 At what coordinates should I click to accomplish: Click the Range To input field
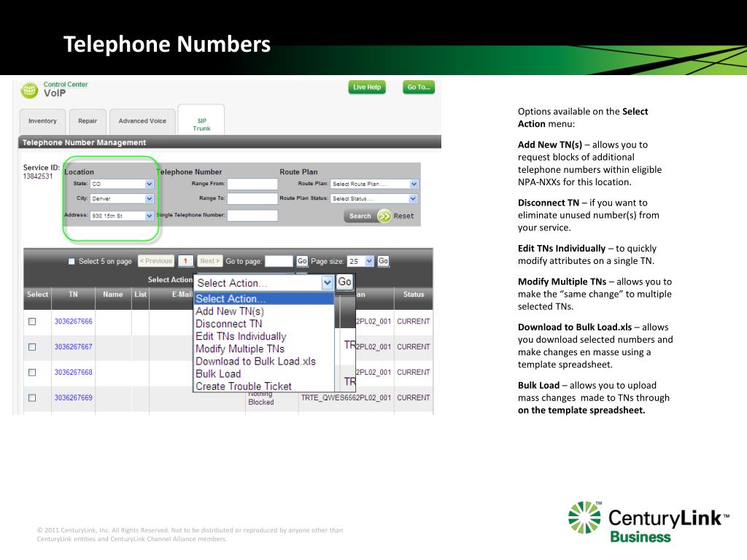(x=252, y=198)
